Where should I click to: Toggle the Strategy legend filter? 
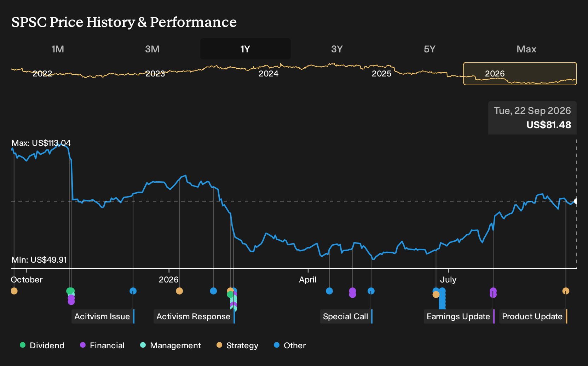(x=237, y=345)
